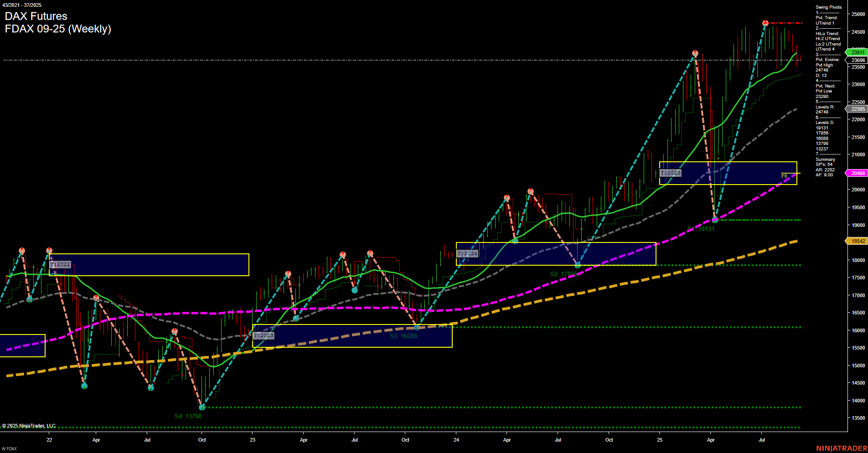Switch to the W FDAX chart tab
The height and width of the screenshot is (453, 868).
tap(9, 448)
